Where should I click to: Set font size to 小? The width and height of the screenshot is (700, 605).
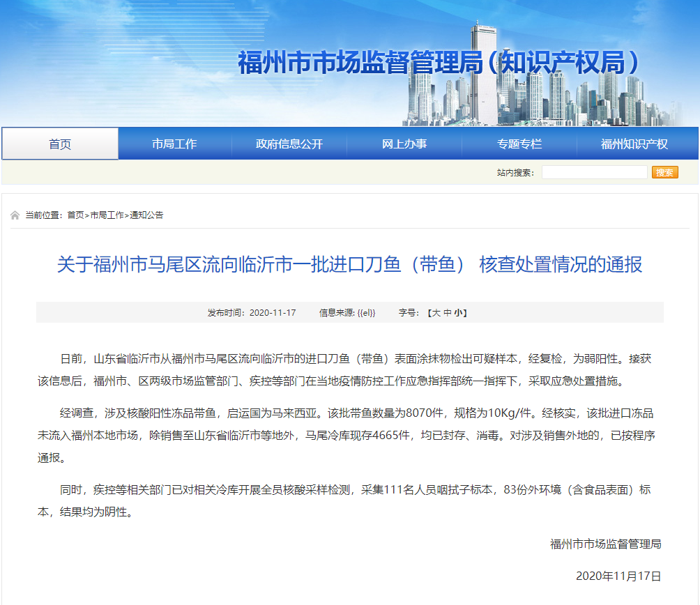(x=459, y=313)
